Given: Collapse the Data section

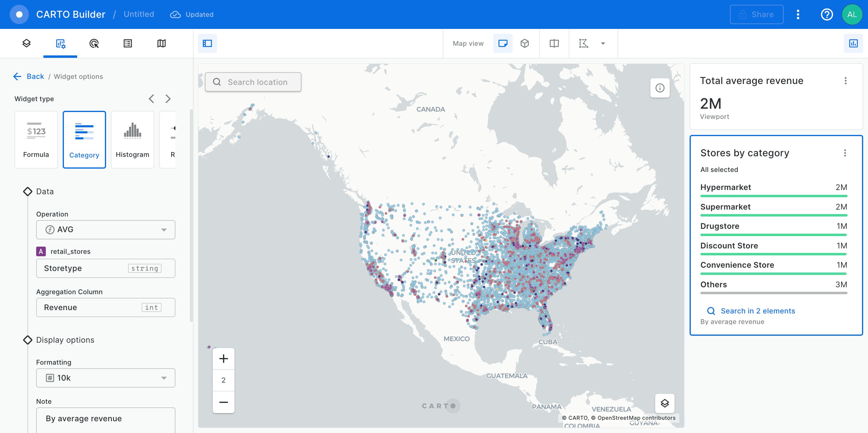Looking at the screenshot, I should (x=28, y=191).
